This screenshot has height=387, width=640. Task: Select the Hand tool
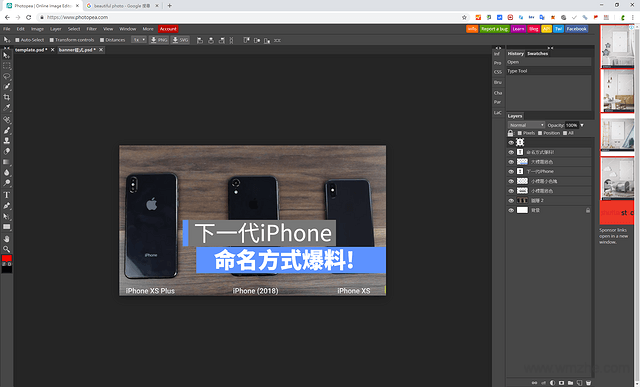(x=7, y=239)
